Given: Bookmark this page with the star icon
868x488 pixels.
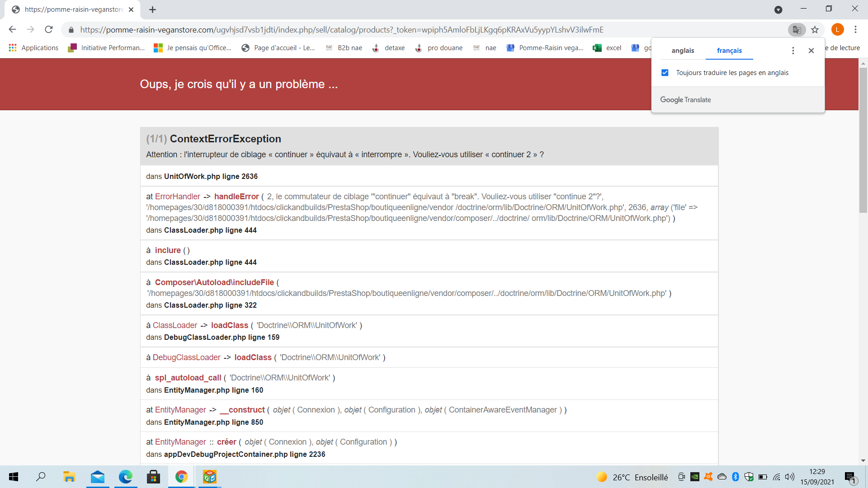Looking at the screenshot, I should pyautogui.click(x=815, y=30).
